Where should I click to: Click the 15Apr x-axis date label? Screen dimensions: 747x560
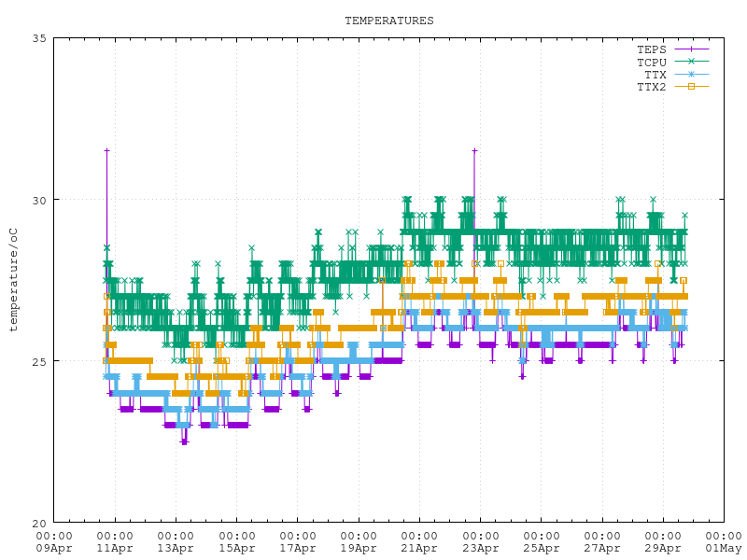236,549
